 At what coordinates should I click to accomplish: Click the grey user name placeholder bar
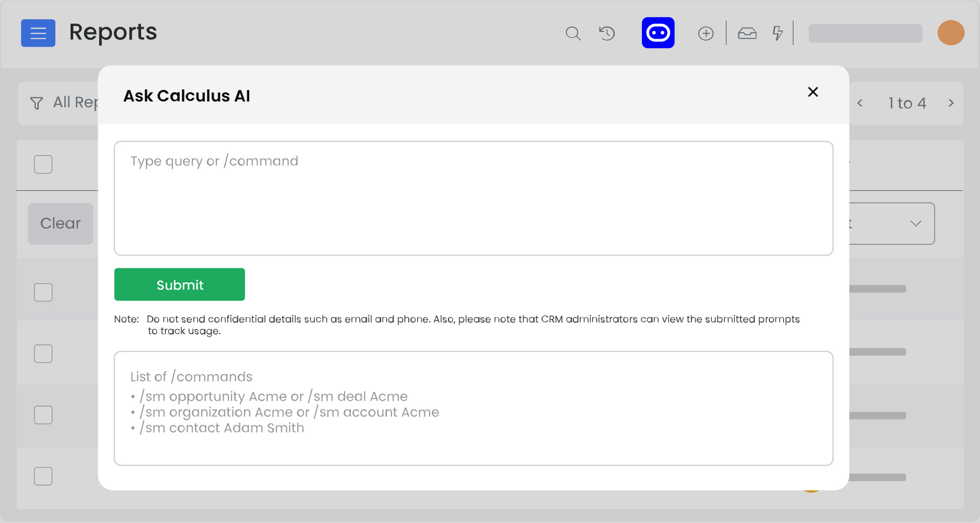(x=866, y=33)
